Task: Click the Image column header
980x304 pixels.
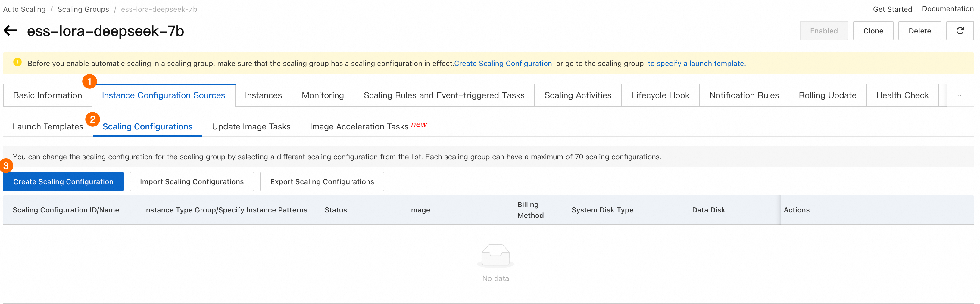Action: point(419,210)
